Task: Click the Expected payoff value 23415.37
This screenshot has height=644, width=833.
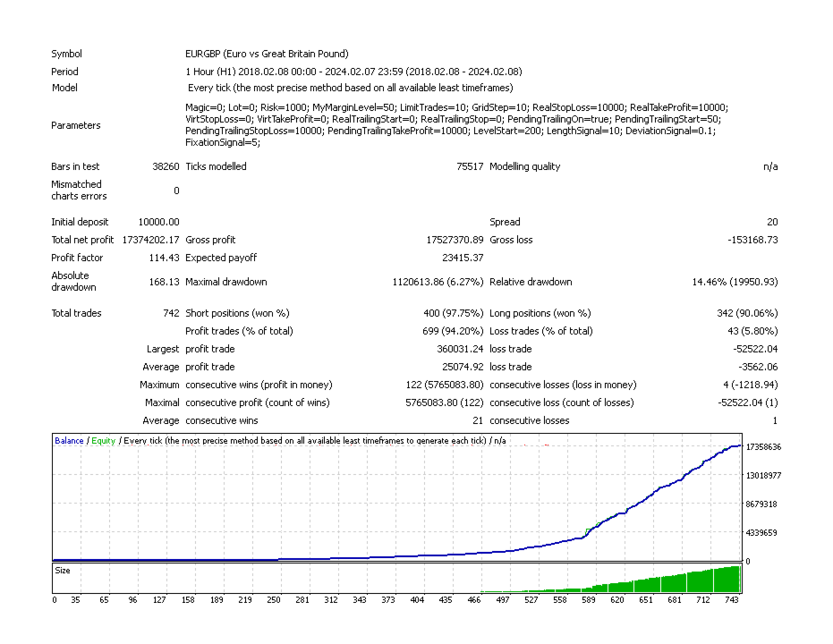Action: [463, 258]
